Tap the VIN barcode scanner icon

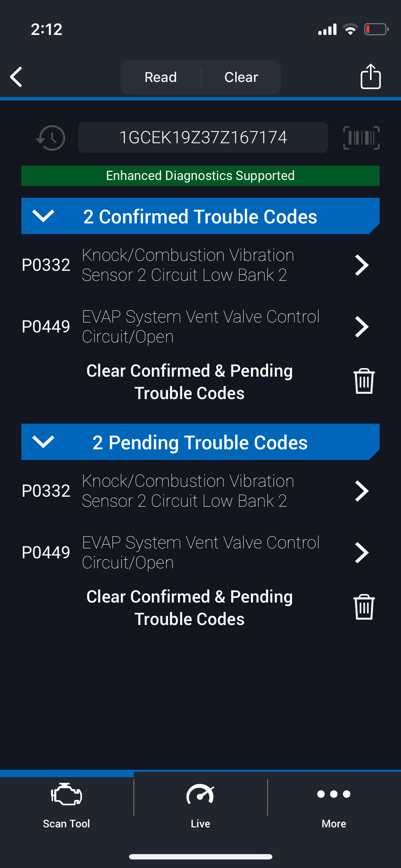(x=361, y=138)
